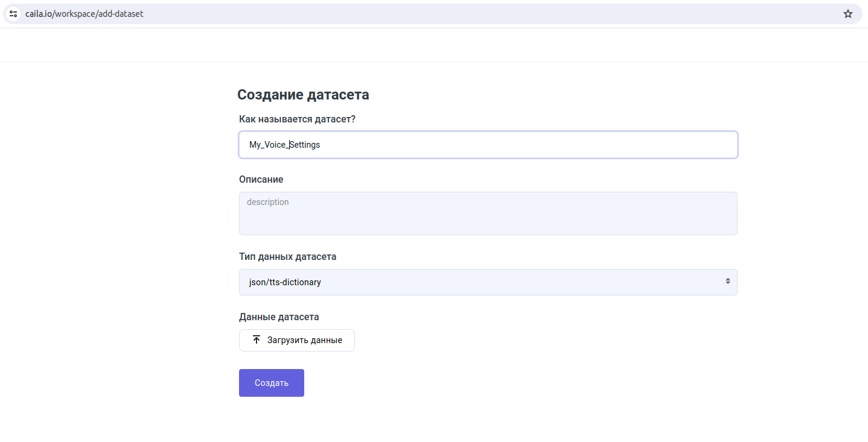This screenshot has width=868, height=442.
Task: Click the description placeholder text
Action: [268, 202]
